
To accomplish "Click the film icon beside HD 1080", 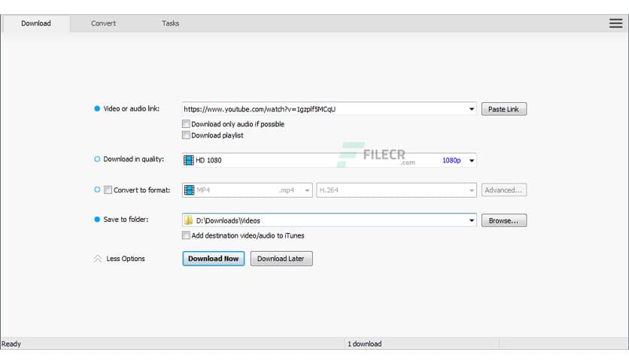I will pos(189,160).
